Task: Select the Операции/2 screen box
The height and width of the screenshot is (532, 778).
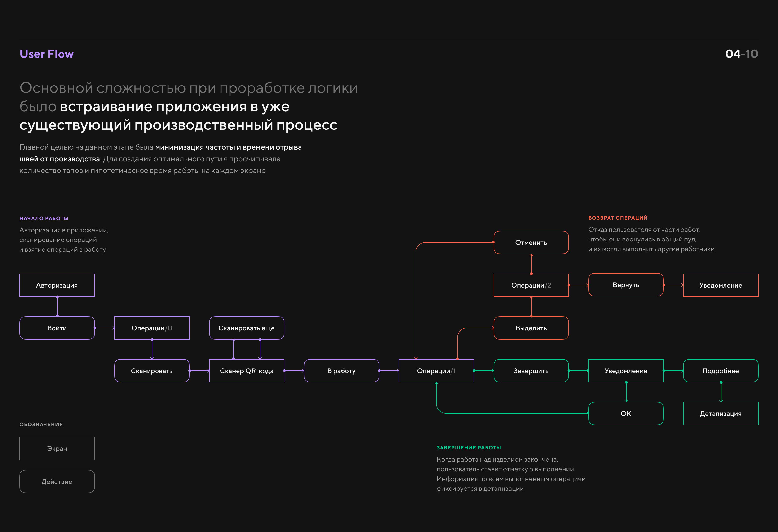Action: coord(531,285)
